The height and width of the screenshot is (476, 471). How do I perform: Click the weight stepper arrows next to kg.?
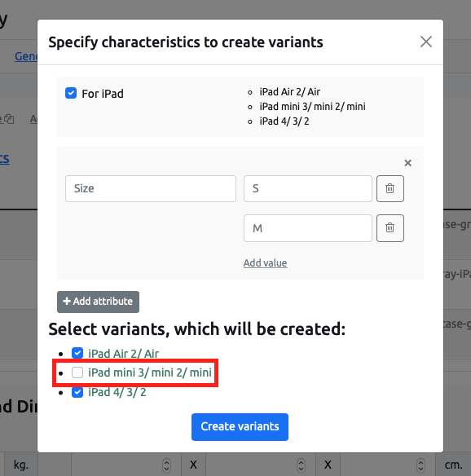click(x=166, y=465)
